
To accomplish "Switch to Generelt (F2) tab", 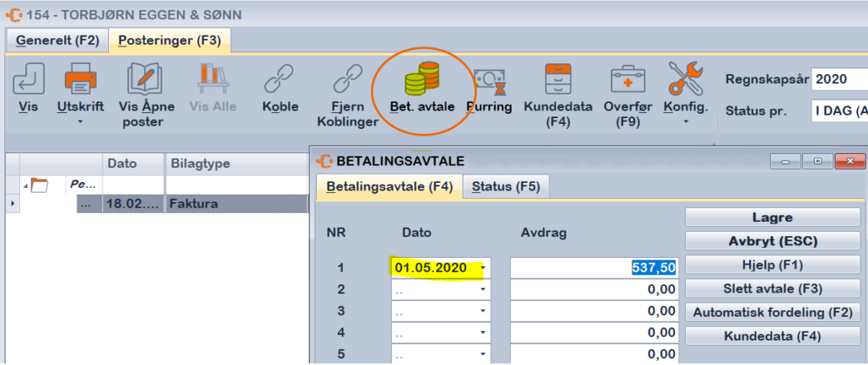I will (57, 40).
